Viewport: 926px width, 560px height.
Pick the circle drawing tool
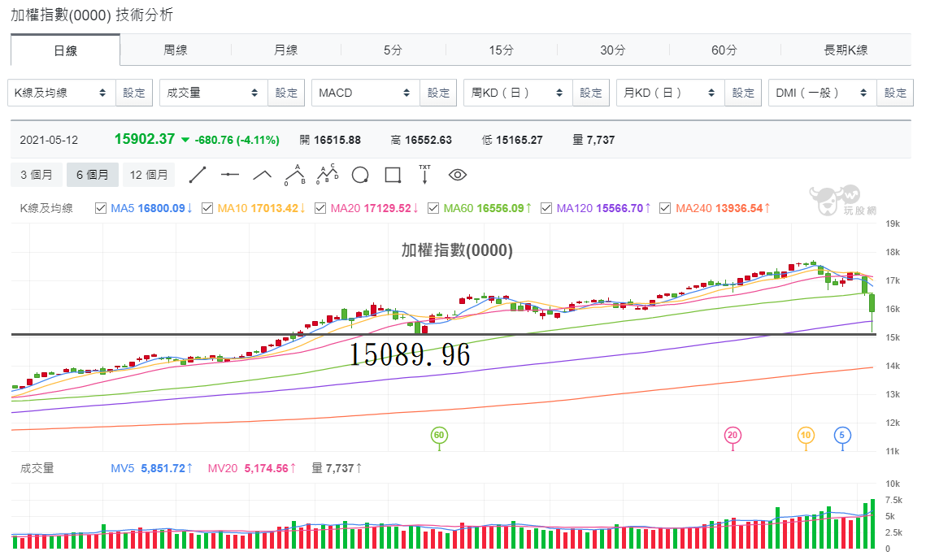[x=360, y=175]
